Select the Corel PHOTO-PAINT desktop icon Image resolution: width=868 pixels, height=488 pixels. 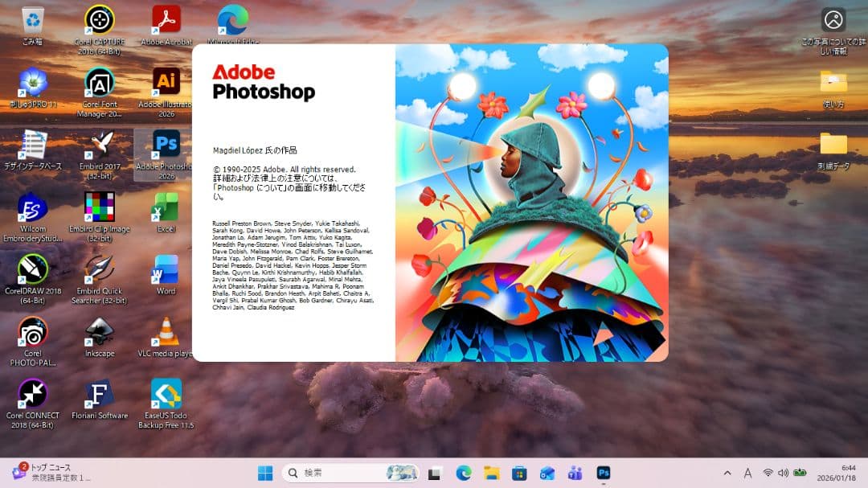click(x=33, y=332)
